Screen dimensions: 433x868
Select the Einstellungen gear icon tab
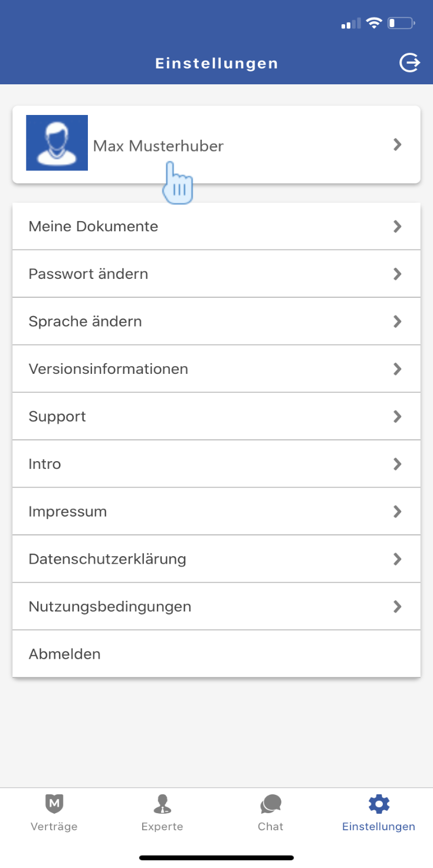click(x=379, y=803)
